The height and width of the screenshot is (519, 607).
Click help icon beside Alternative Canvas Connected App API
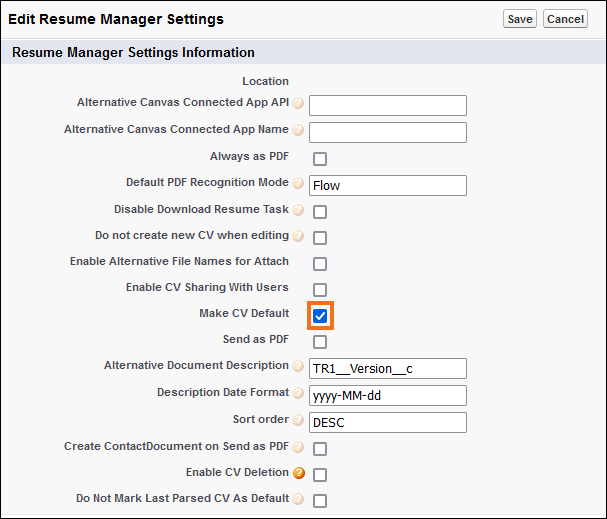[298, 103]
